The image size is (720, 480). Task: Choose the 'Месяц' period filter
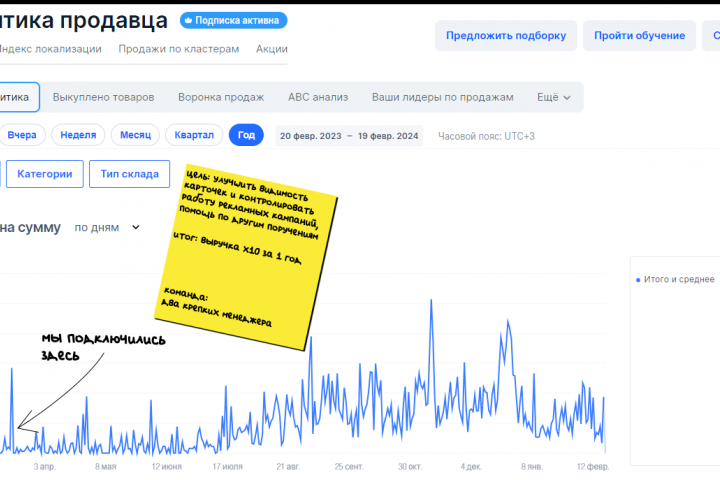(135, 135)
